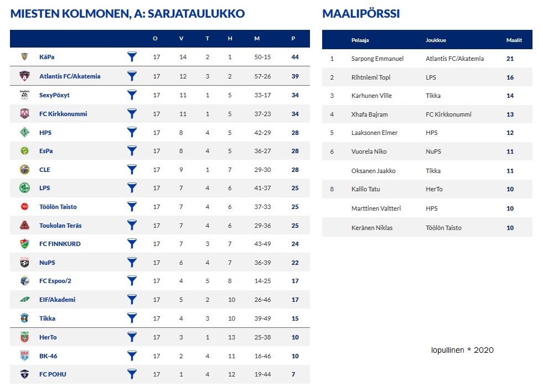Open the FC Kirkkonummi team link
Image resolution: width=543 pixels, height=392 pixels.
coord(63,114)
